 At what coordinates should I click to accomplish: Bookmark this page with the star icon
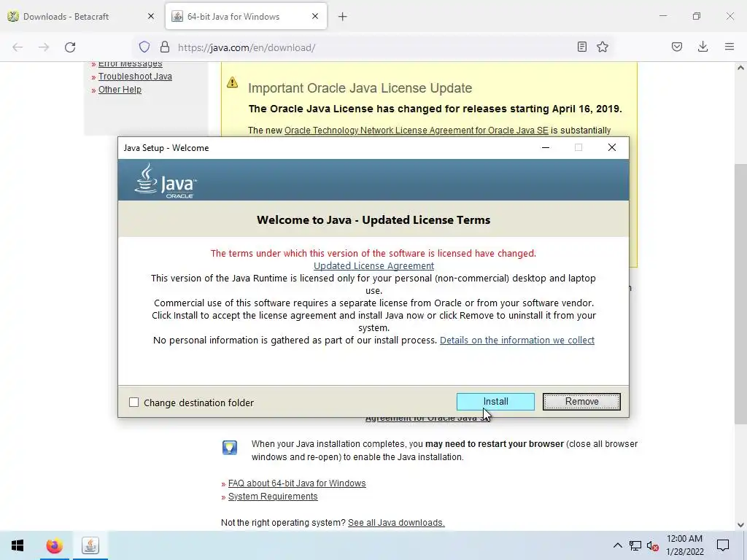[x=603, y=47]
